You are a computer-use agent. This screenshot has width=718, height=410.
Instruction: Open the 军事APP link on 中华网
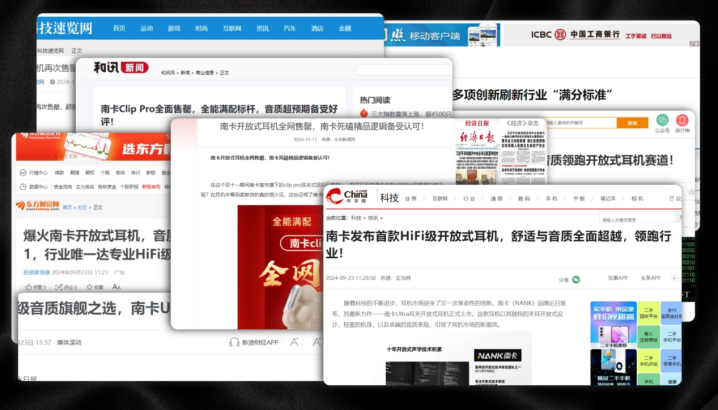(x=618, y=278)
